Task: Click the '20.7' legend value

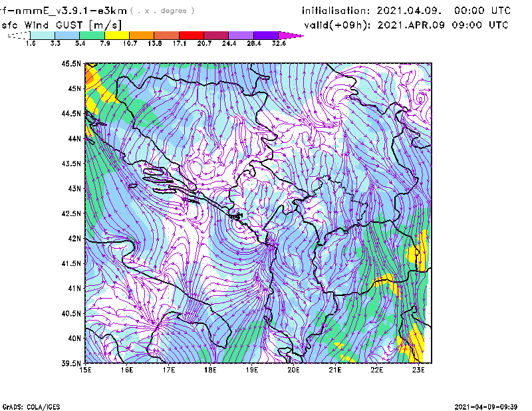Action: click(x=204, y=43)
